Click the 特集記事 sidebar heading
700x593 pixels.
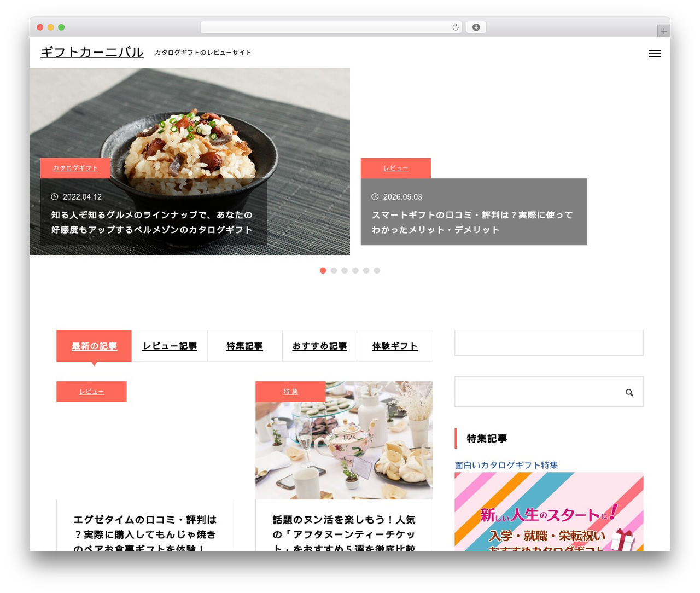pyautogui.click(x=487, y=439)
